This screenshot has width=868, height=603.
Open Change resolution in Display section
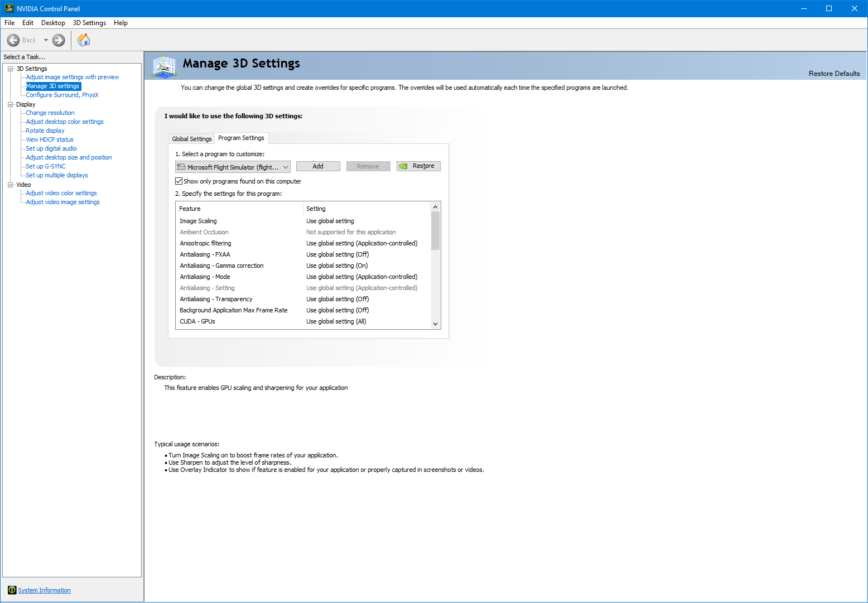pos(50,113)
